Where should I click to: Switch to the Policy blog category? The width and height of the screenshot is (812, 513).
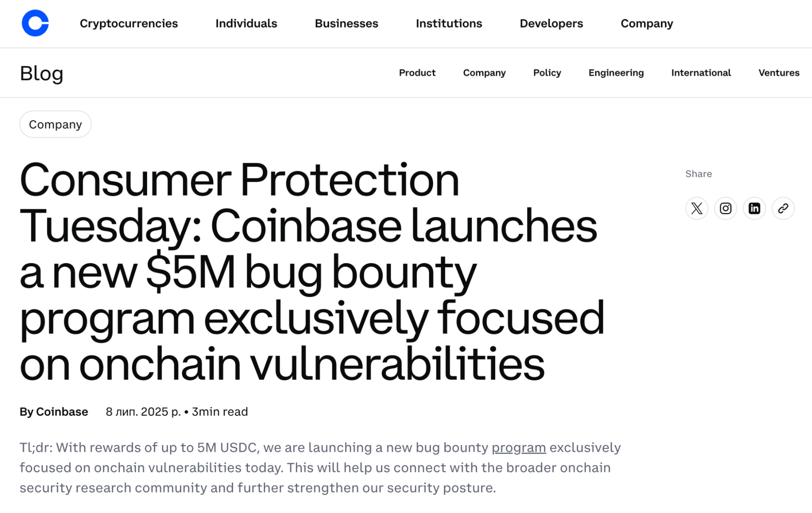coord(547,73)
